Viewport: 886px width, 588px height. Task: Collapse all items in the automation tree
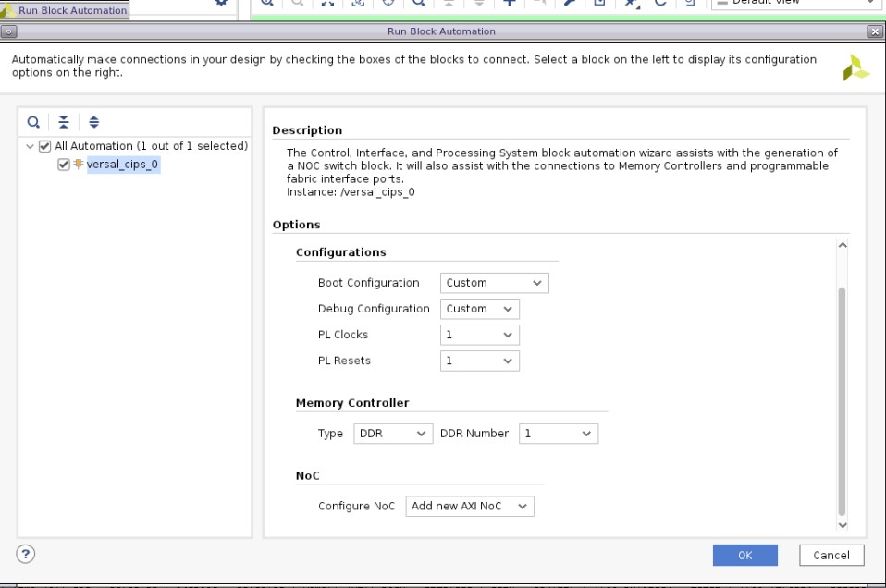click(63, 121)
